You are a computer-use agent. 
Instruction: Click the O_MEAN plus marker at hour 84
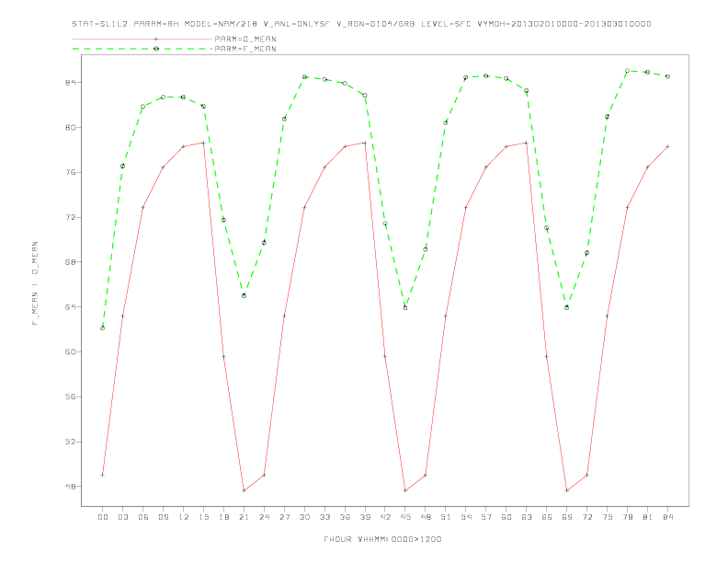click(x=667, y=146)
